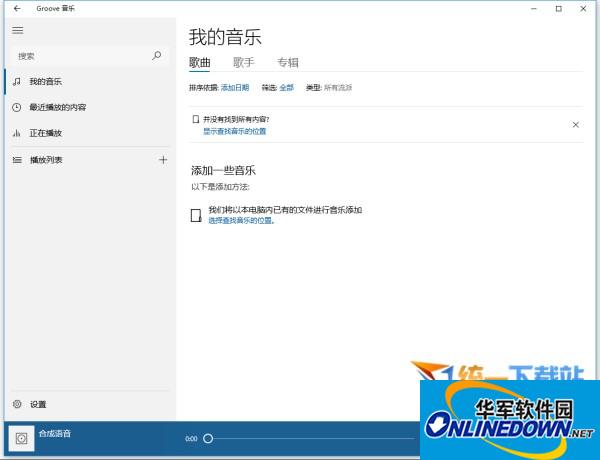This screenshot has width=600, height=460.
Task: Dismiss the 并没有找到所有内容 notice
Action: (x=576, y=125)
